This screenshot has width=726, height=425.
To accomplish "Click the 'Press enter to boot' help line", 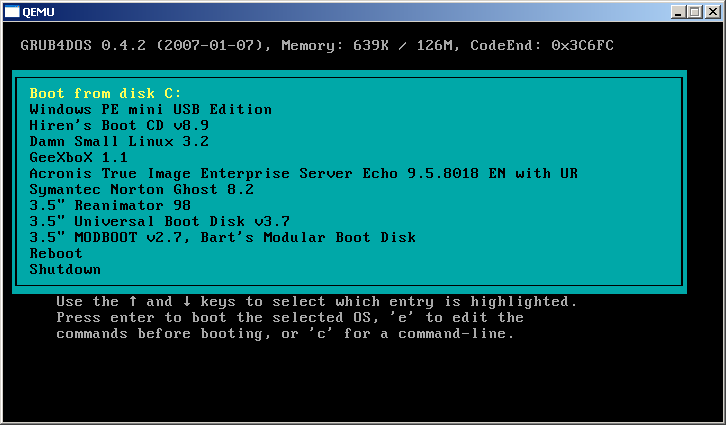I will pyautogui.click(x=290, y=318).
